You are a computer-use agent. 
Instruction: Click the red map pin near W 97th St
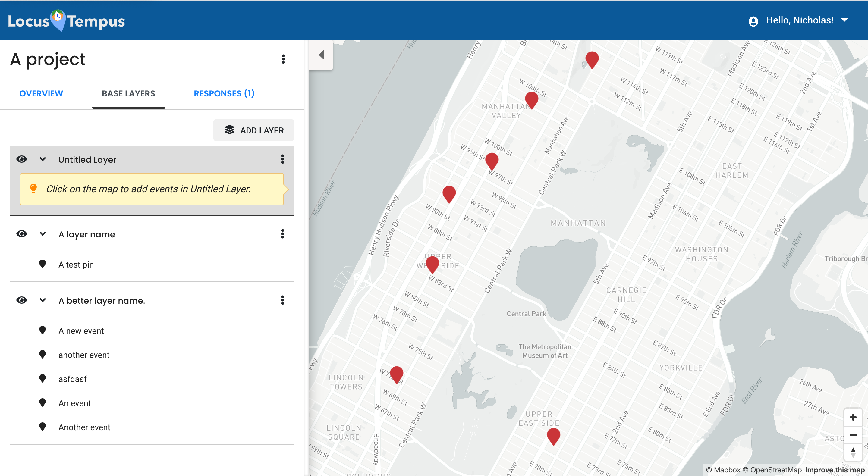click(492, 161)
